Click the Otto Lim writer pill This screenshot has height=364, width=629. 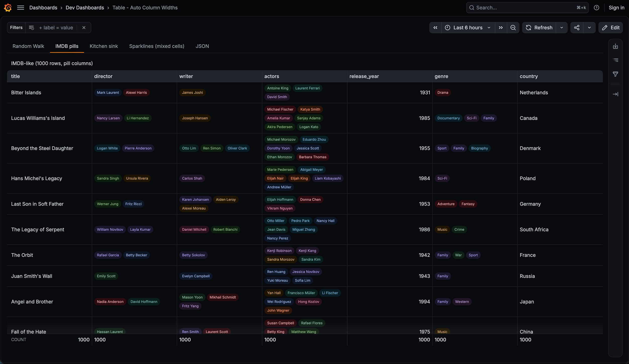point(189,148)
